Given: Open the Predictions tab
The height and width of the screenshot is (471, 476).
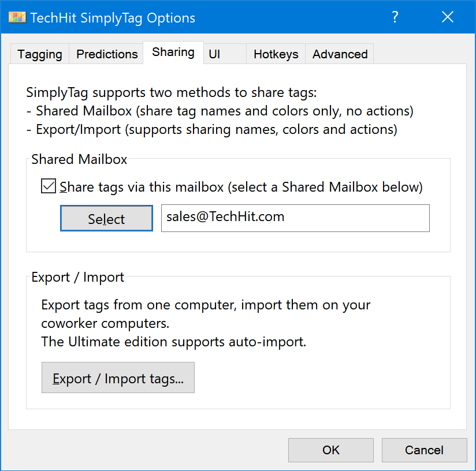Looking at the screenshot, I should click(x=107, y=54).
